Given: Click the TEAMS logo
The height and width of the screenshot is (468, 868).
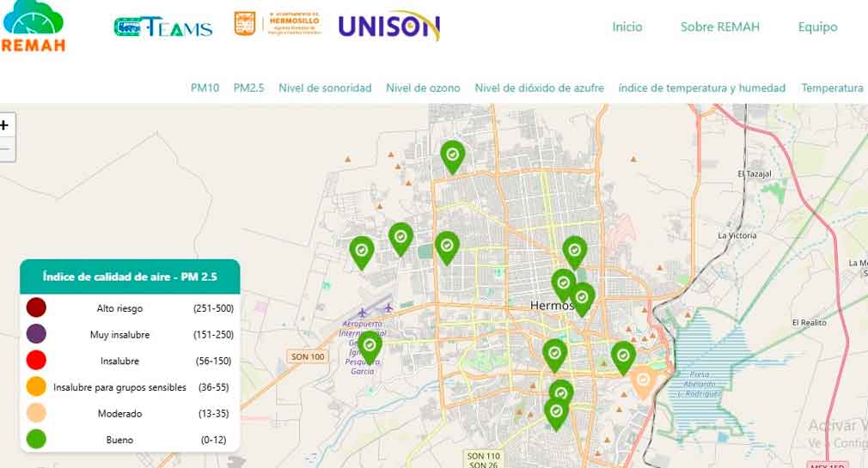Looking at the screenshot, I should pos(162,27).
